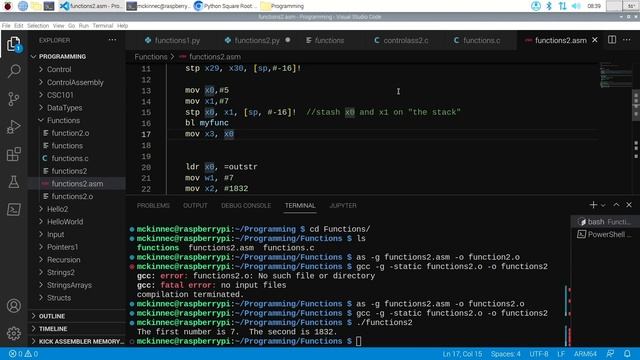Open terminal launch profile dropdown arrow
Screen dimensions: 640x360
click(603, 205)
